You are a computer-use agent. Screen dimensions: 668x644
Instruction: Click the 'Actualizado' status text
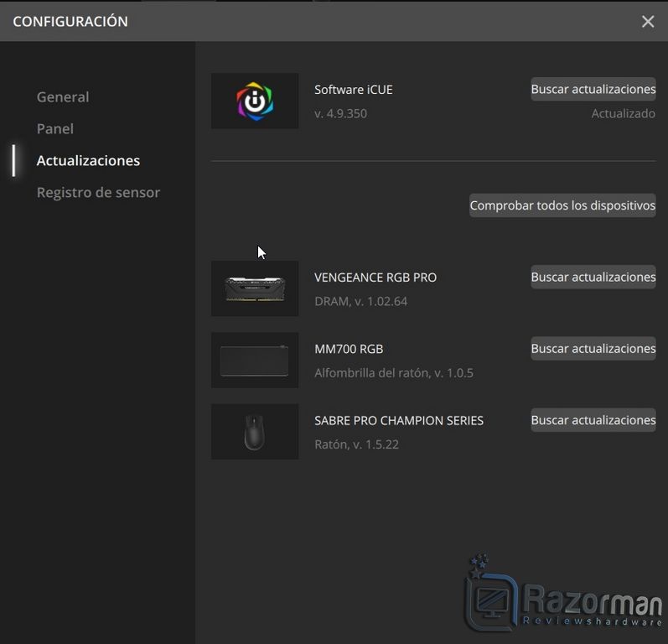tap(624, 113)
